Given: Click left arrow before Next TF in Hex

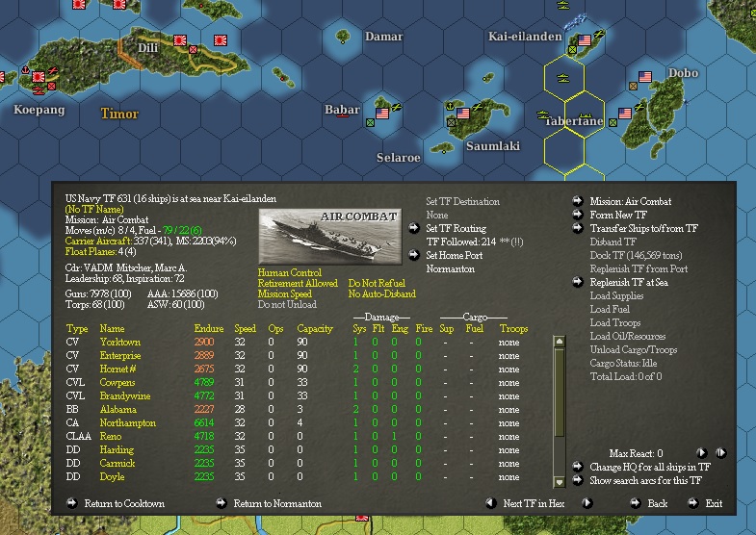Looking at the screenshot, I should (491, 502).
